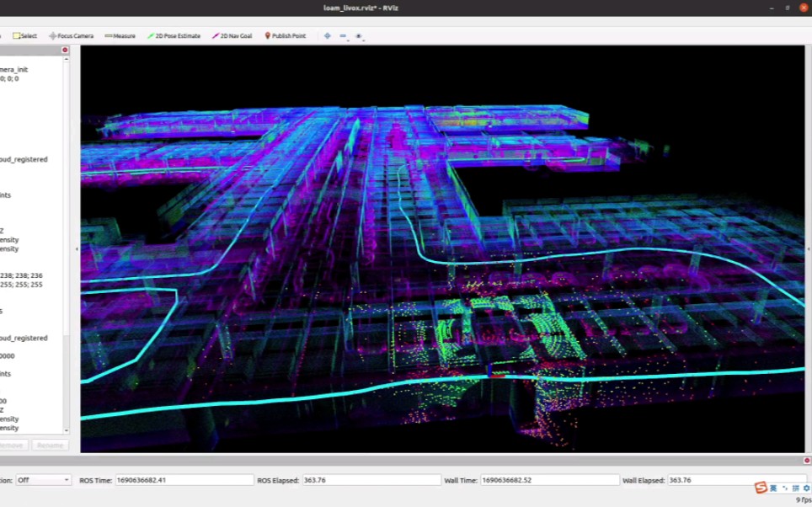
Task: Activate the Focus Camera tool
Action: (x=72, y=36)
